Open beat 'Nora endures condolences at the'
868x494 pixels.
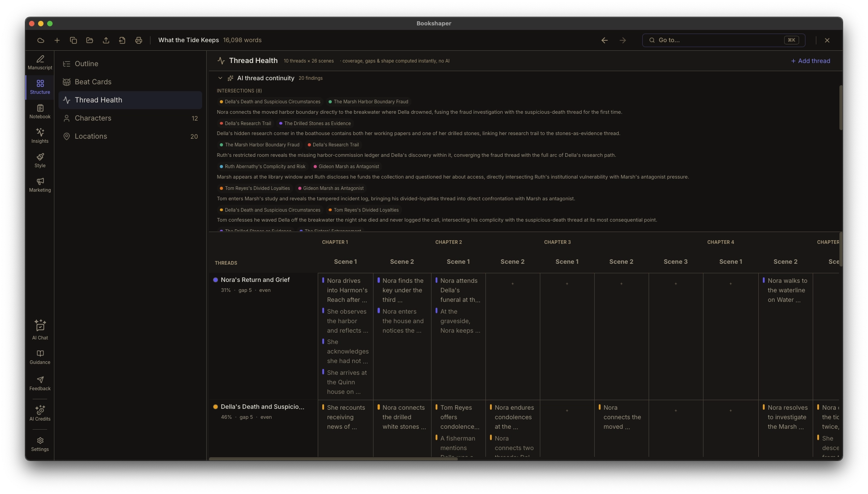point(513,417)
